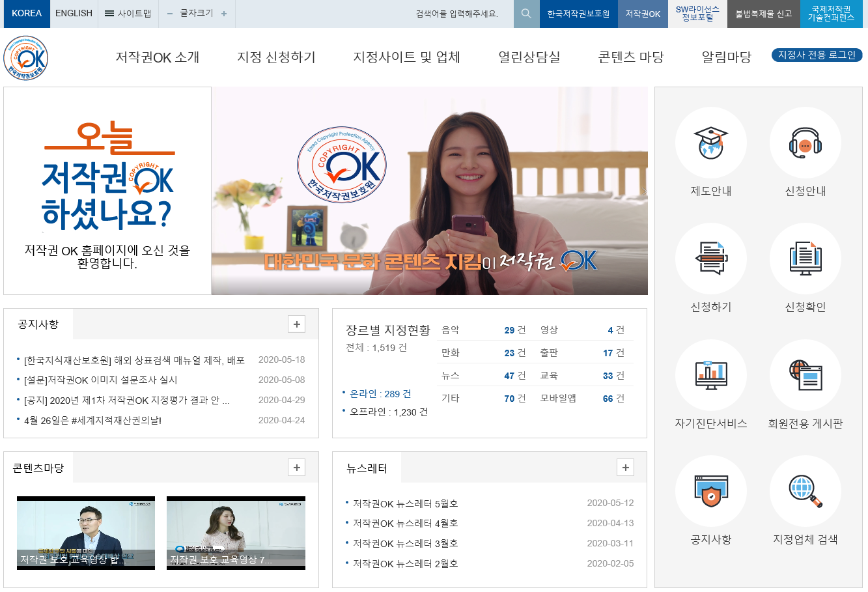Open notice about 해외 상표검색 매뉴얼
This screenshot has width=868, height=592.
click(134, 360)
